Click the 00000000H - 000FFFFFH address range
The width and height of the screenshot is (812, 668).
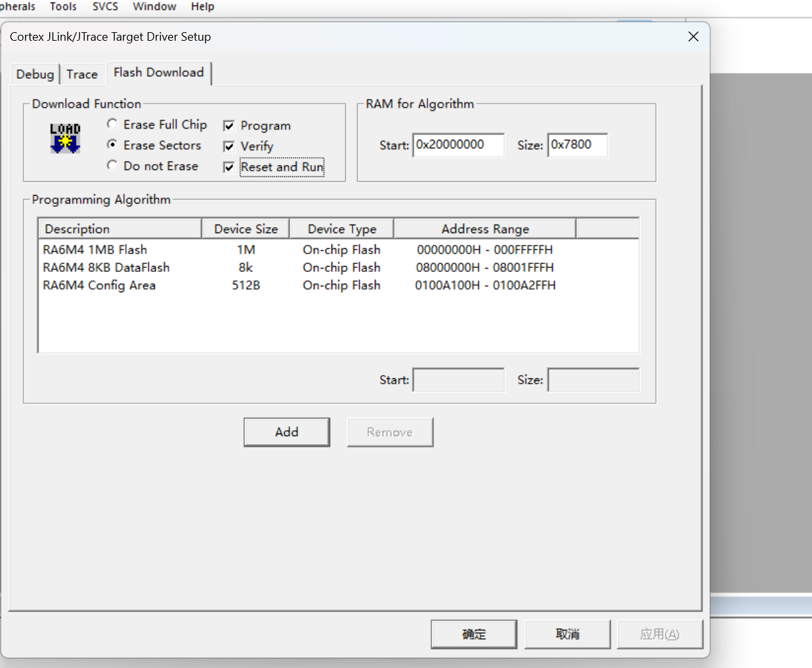click(485, 250)
